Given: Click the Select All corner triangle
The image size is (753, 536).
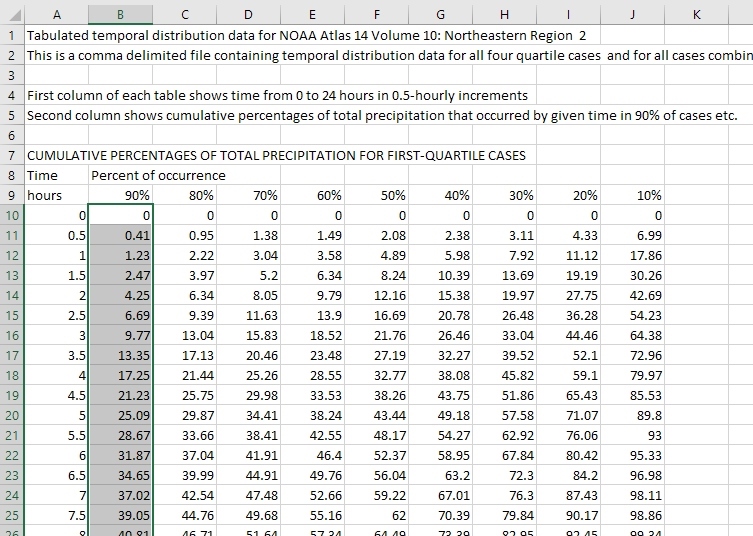Looking at the screenshot, I should 12,14.
